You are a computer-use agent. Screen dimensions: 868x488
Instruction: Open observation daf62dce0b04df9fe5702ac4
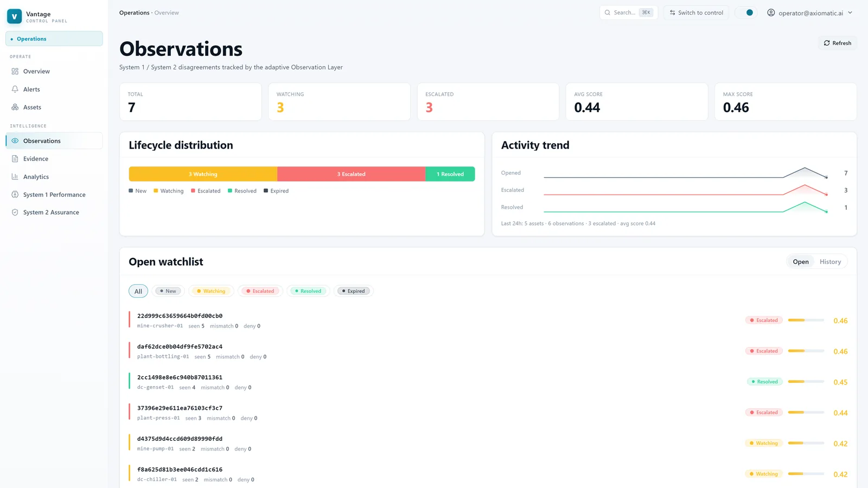(180, 346)
